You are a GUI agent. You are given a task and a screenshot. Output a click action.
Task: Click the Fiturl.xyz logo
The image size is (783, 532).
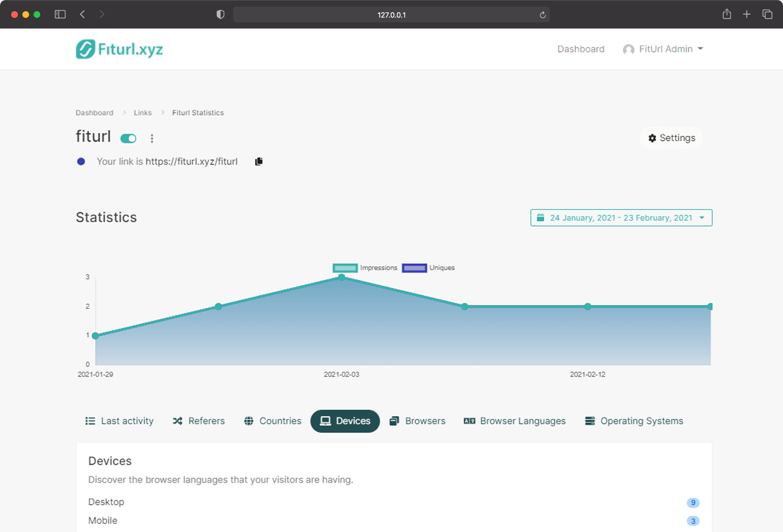tap(119, 49)
